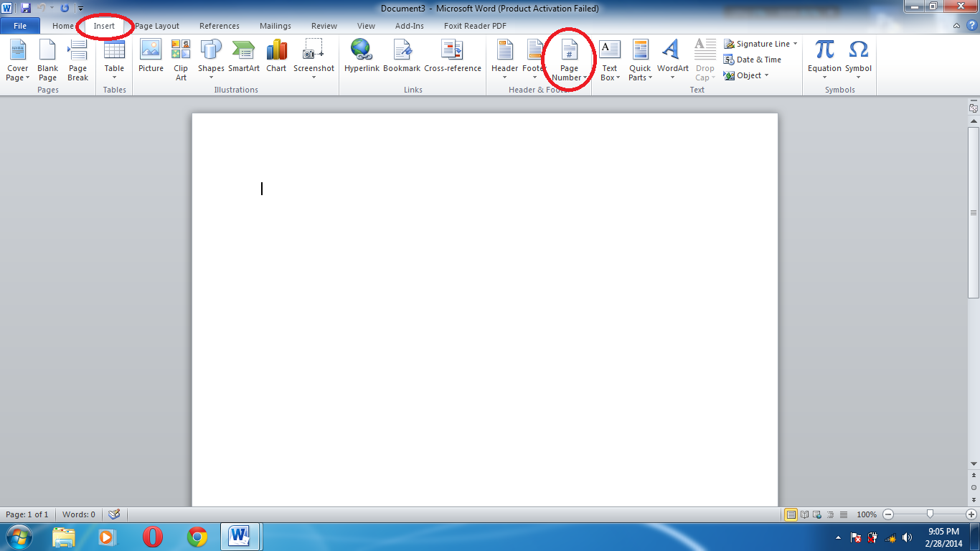Click the Drop Cap icon
Screen dimensions: 980x551
tap(705, 48)
